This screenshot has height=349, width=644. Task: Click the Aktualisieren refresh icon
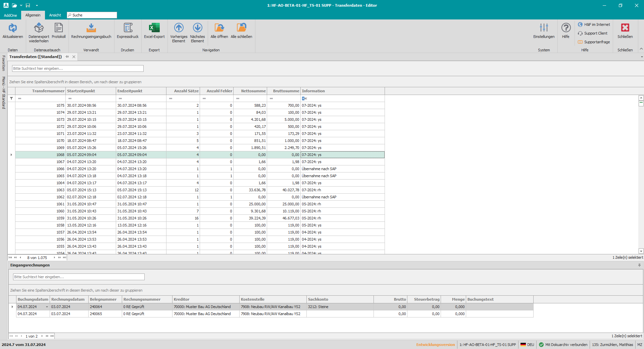[13, 28]
